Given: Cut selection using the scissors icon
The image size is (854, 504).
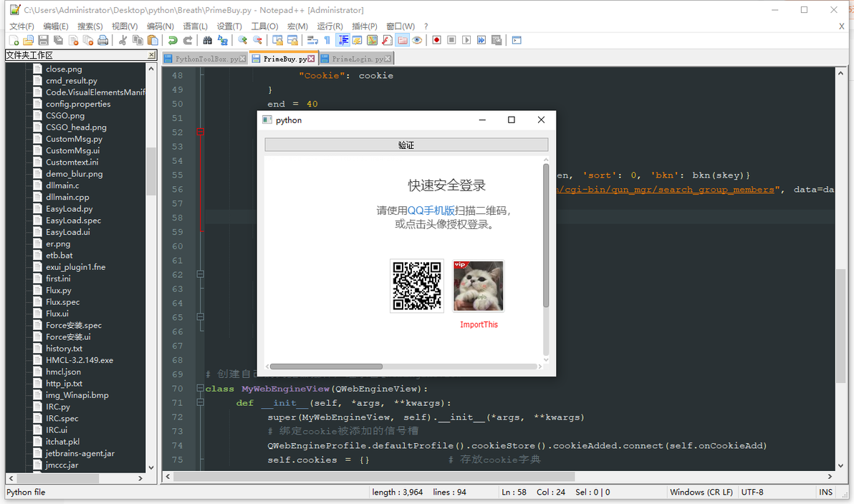Looking at the screenshot, I should [x=123, y=40].
